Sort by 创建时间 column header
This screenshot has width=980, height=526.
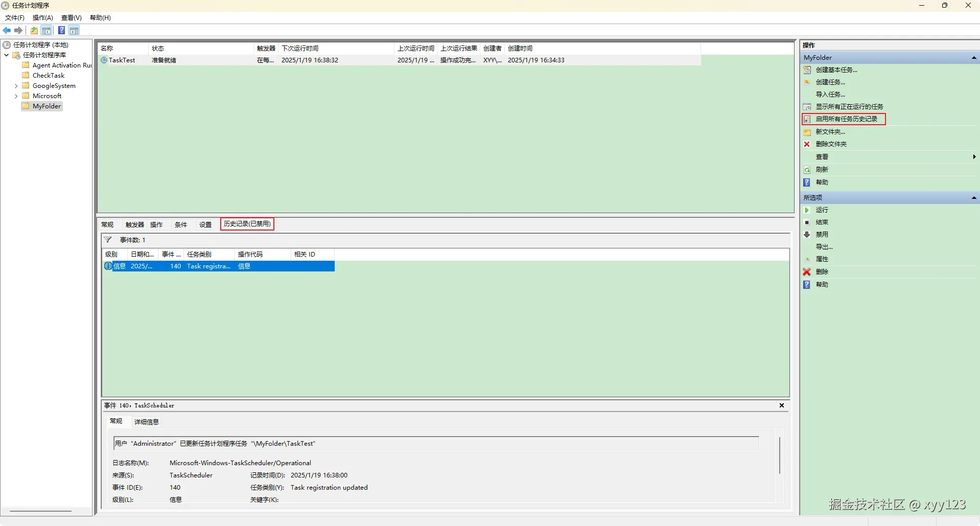tap(603, 49)
